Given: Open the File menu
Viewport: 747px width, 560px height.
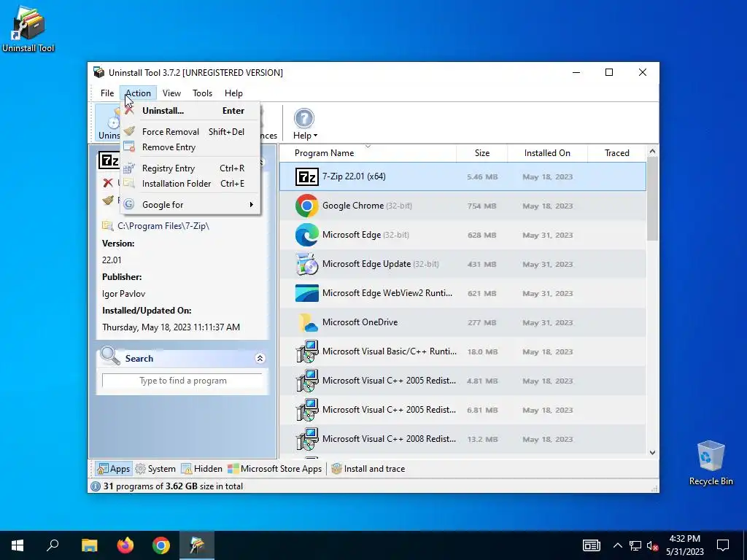Looking at the screenshot, I should [107, 93].
